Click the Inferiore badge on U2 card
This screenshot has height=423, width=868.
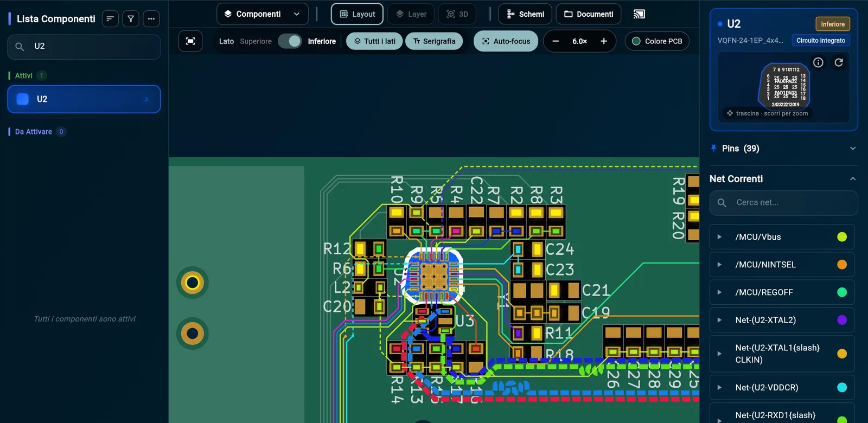point(833,24)
